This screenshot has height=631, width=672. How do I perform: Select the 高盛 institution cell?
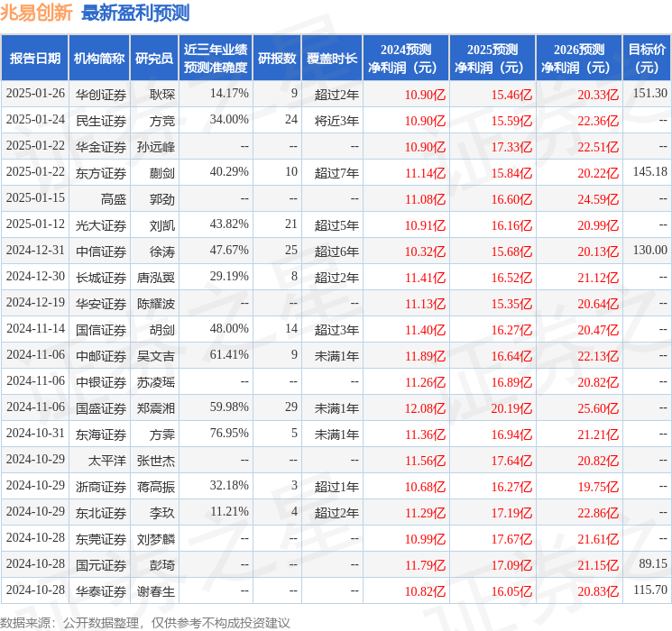tap(114, 198)
